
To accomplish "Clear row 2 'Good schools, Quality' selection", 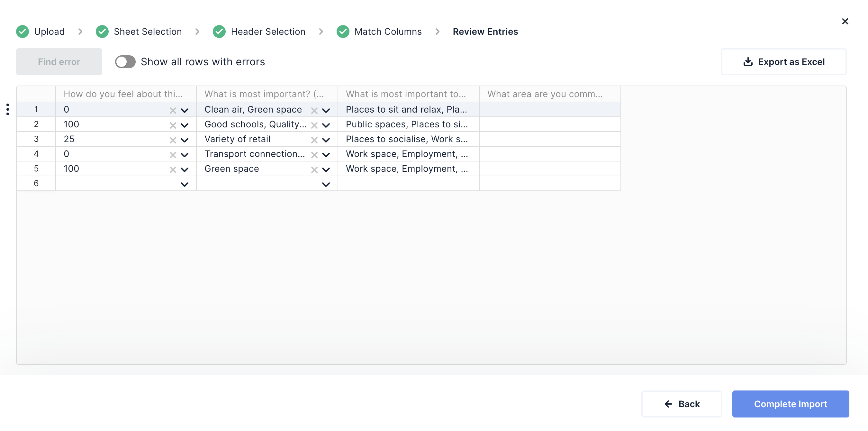I will 314,125.
